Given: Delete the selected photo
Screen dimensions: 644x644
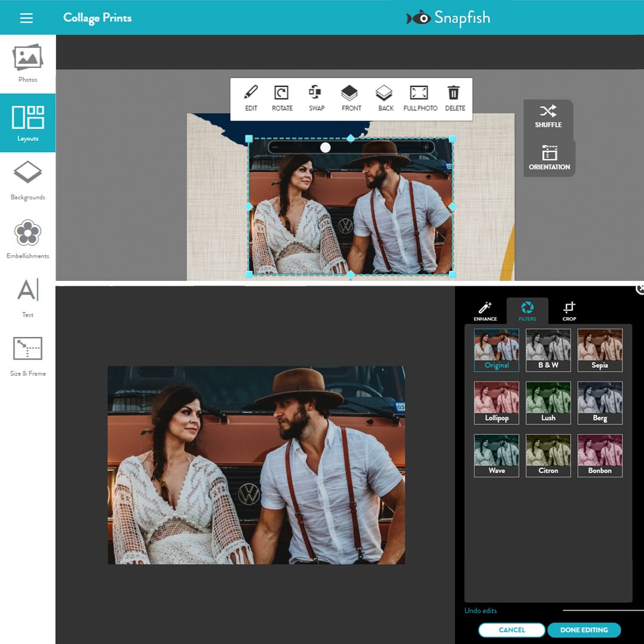Looking at the screenshot, I should [454, 98].
